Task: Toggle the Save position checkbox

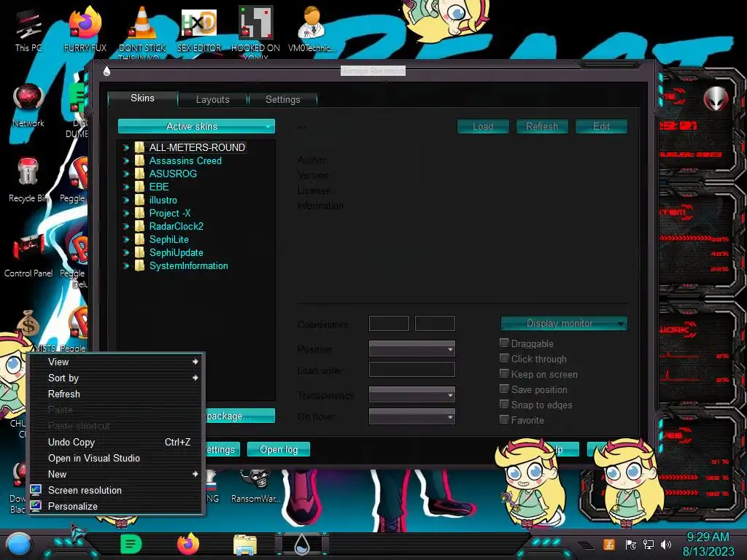Action: pos(504,389)
